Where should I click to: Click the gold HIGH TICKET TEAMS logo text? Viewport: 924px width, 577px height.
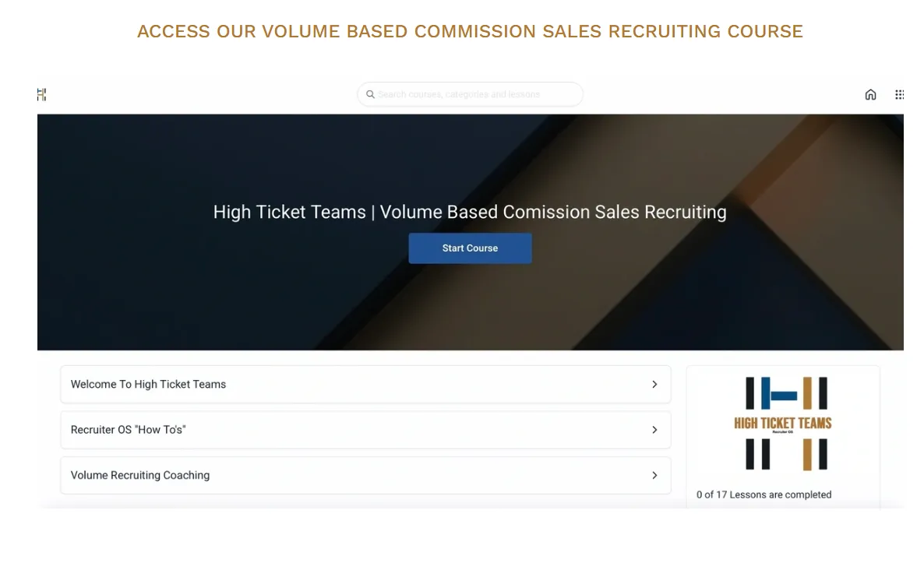click(782, 423)
